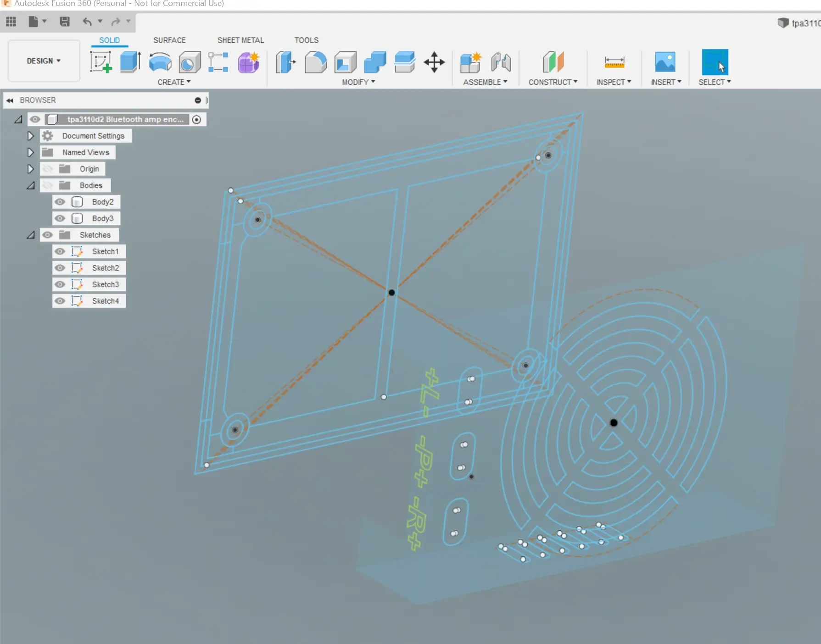Activate root component radio button
The width and height of the screenshot is (821, 644).
pos(196,119)
